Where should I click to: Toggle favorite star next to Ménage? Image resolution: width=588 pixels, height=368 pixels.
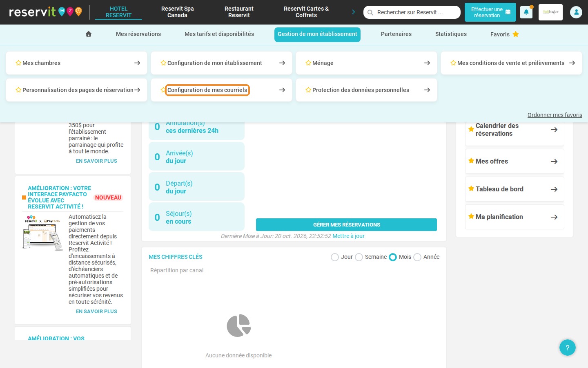[x=308, y=63]
